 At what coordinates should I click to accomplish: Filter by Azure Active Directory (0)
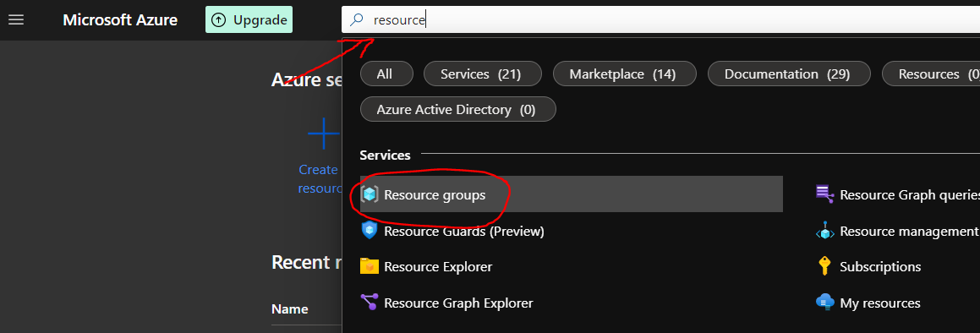(x=457, y=109)
